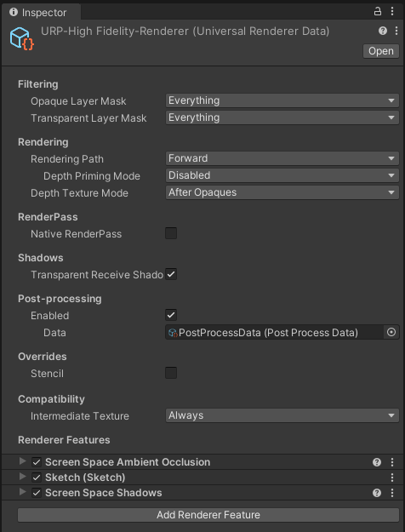Open the Rendering Path dropdown

click(x=282, y=158)
